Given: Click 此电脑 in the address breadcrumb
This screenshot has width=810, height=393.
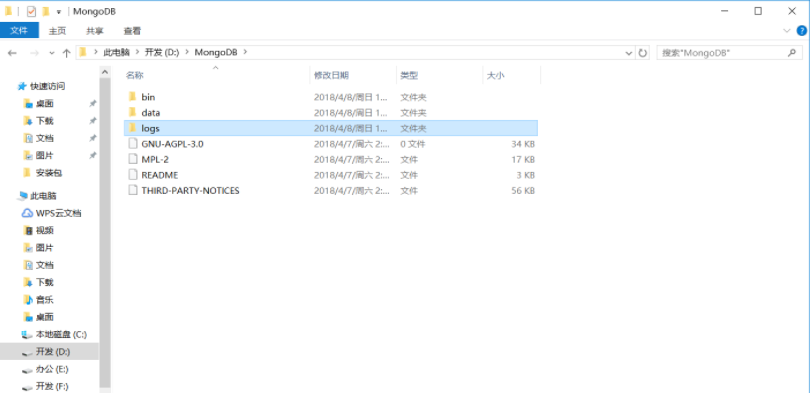Looking at the screenshot, I should coord(117,53).
